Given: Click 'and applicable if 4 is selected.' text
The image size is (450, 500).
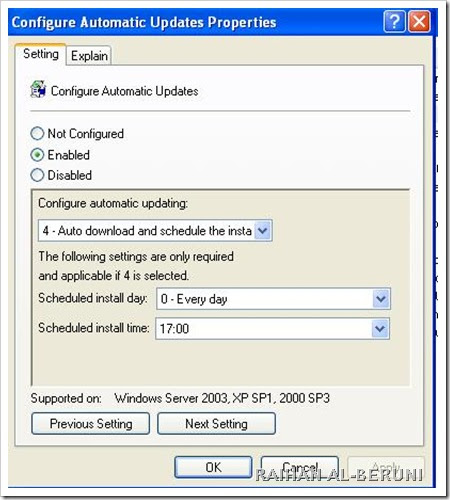Looking at the screenshot, I should pyautogui.click(x=114, y=276).
